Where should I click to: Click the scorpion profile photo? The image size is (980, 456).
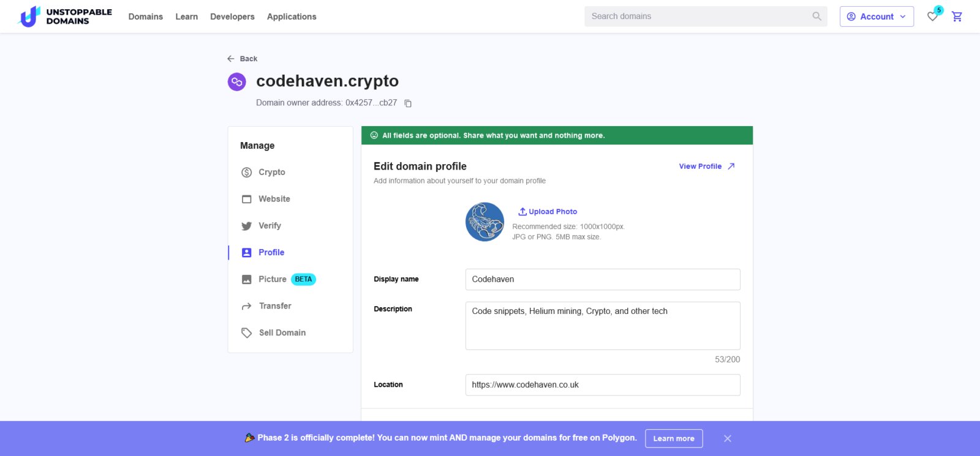click(x=484, y=222)
